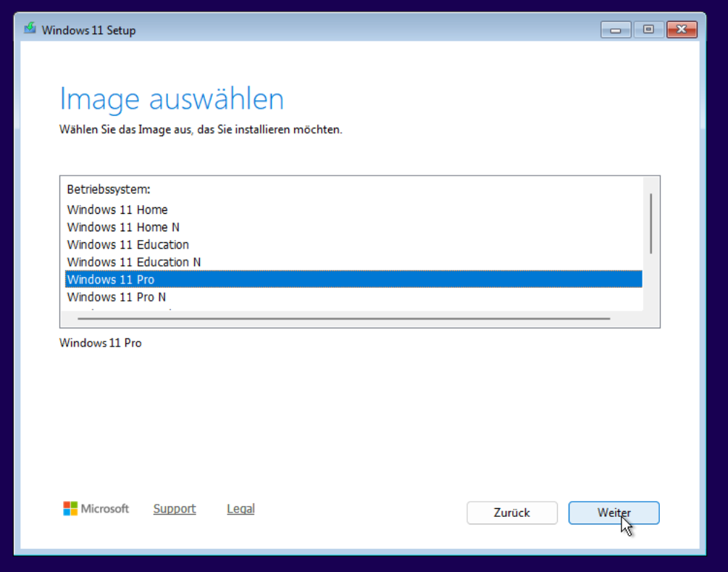Choose Windows 11 Education image
The height and width of the screenshot is (572, 728).
click(353, 244)
